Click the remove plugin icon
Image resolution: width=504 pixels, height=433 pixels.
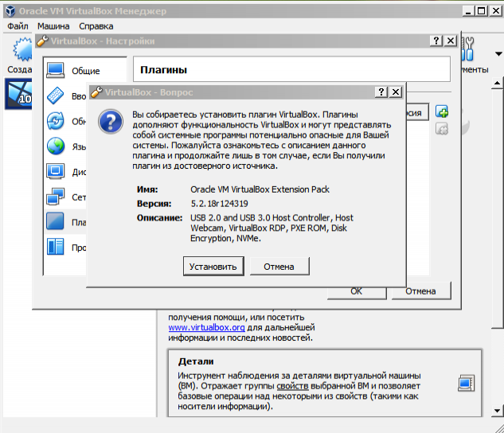(x=442, y=129)
